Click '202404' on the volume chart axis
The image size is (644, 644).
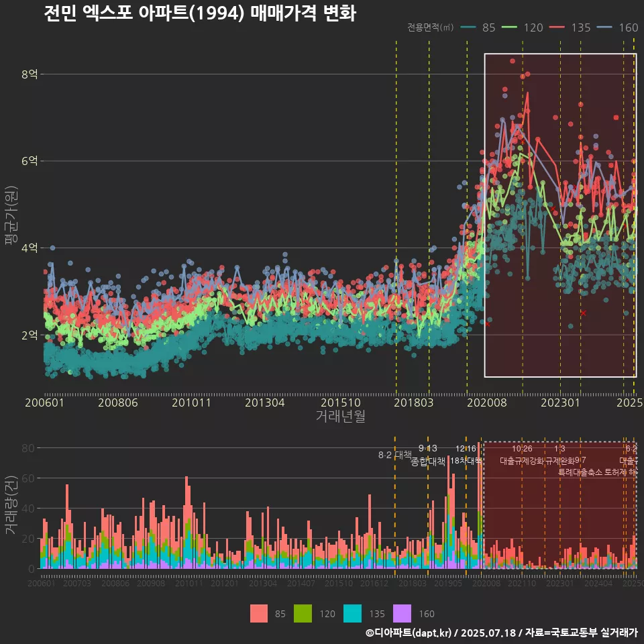pyautogui.click(x=598, y=583)
